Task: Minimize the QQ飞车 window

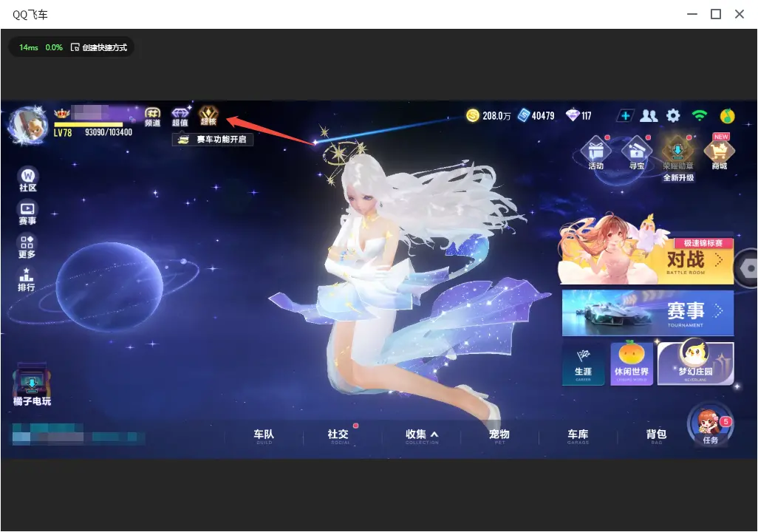Action: click(692, 15)
